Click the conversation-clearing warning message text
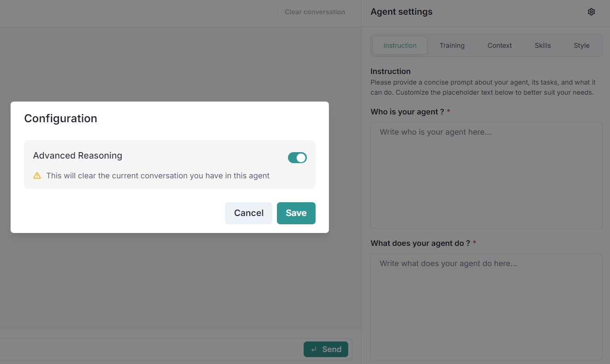The image size is (610, 364). pos(158,176)
